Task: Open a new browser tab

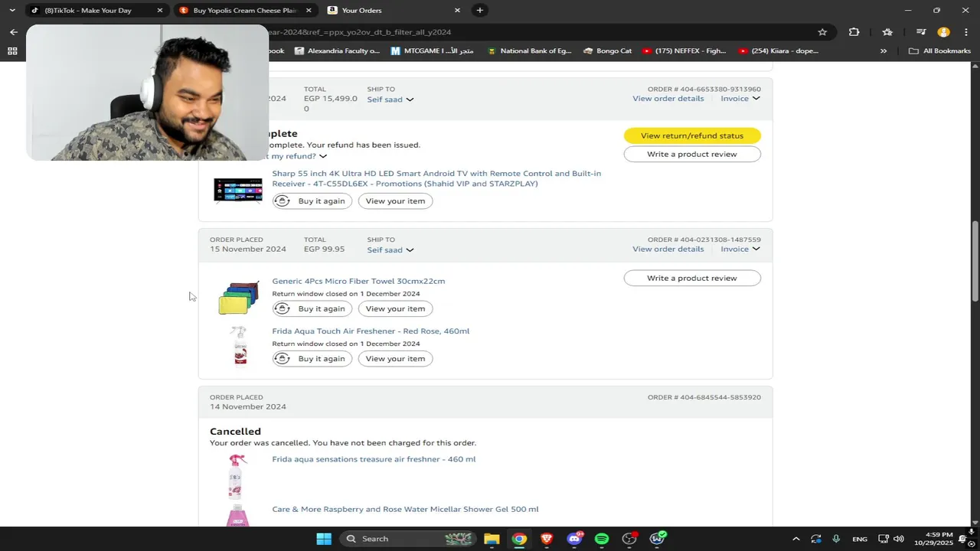Action: 479,10
